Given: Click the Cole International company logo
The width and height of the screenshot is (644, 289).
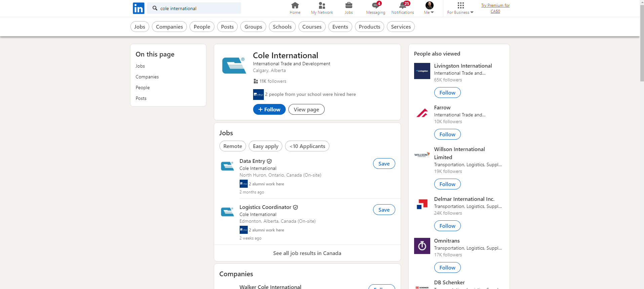Looking at the screenshot, I should [x=234, y=65].
